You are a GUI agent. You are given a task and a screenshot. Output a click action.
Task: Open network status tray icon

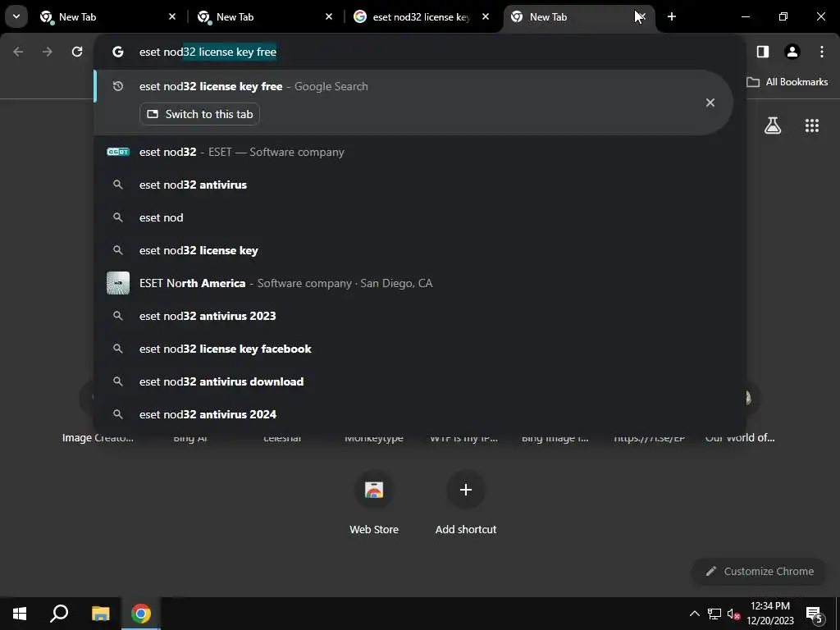(714, 614)
